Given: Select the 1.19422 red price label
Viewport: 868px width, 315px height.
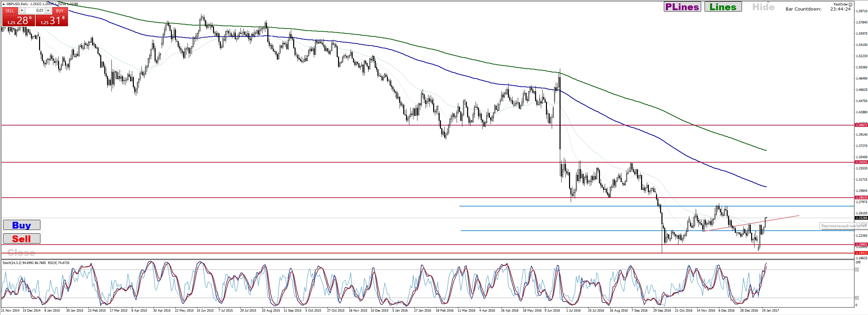Looking at the screenshot, I should pos(861,253).
